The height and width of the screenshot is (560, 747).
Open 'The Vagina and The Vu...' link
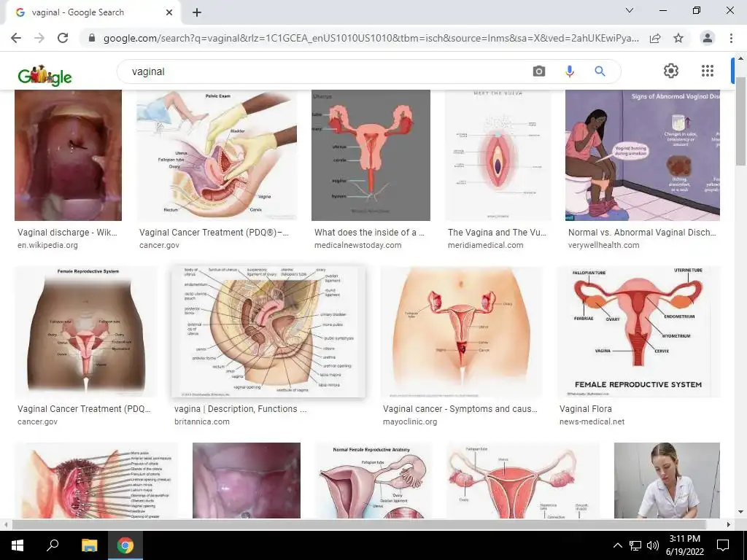tap(497, 233)
